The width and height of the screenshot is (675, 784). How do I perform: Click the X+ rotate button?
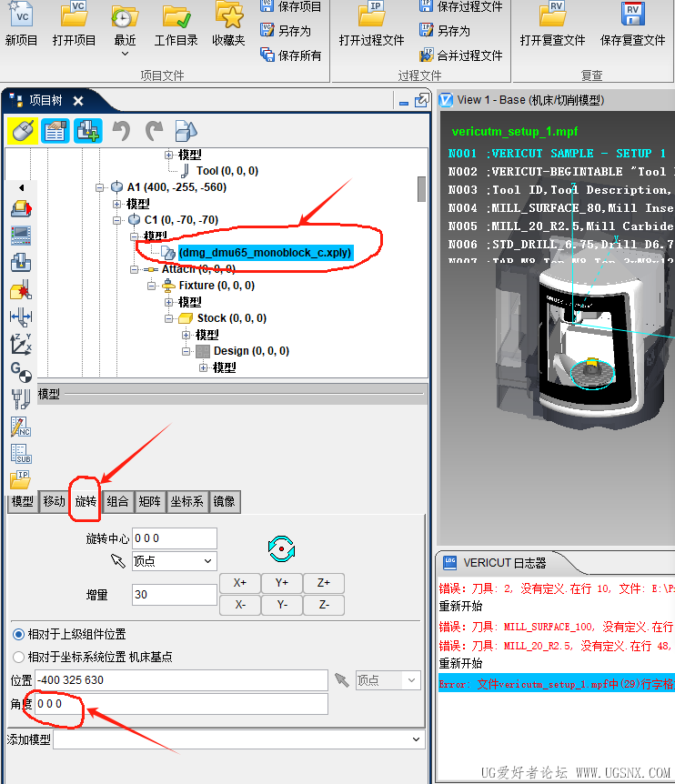240,583
